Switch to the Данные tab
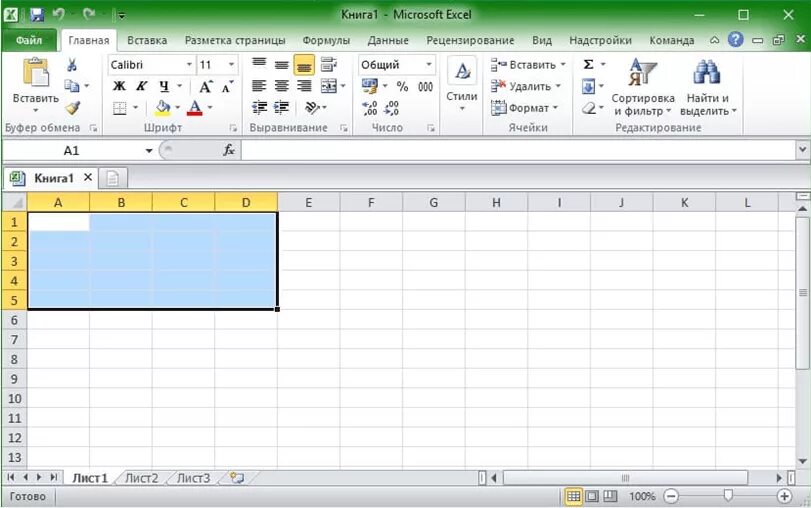Viewport: 811px width, 508px height. point(388,40)
